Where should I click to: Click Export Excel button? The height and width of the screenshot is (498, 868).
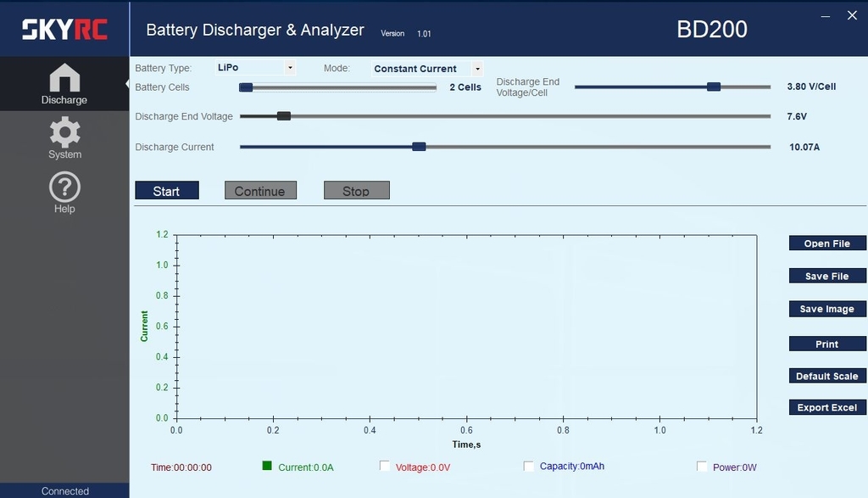[x=827, y=407]
